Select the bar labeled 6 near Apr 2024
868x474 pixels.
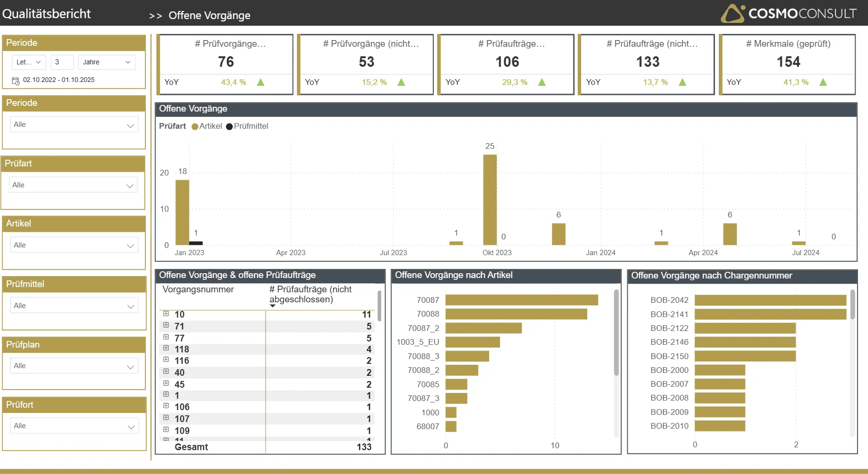tap(730, 234)
